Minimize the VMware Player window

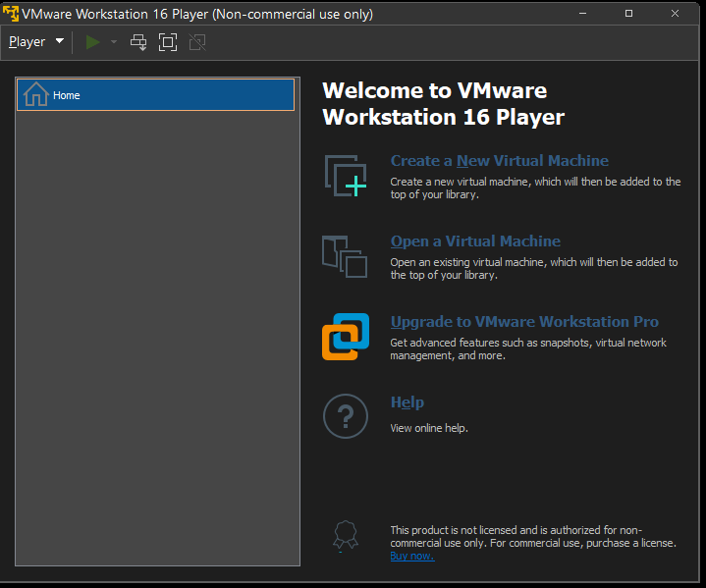582,14
